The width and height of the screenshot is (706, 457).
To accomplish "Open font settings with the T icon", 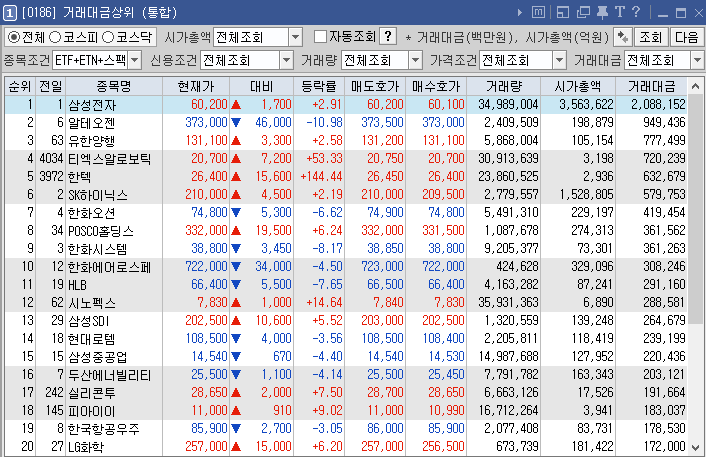I will (620, 12).
